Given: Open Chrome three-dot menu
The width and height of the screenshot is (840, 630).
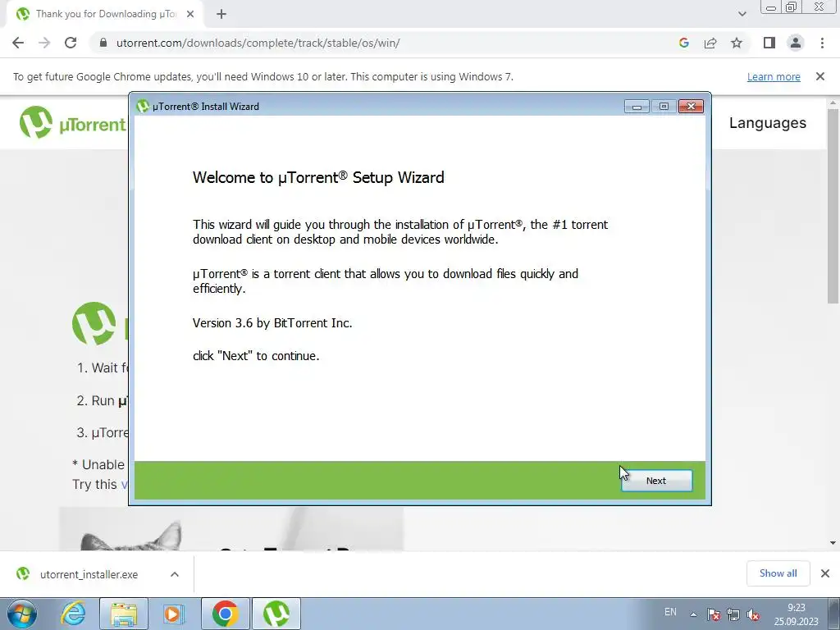Looking at the screenshot, I should (822, 43).
